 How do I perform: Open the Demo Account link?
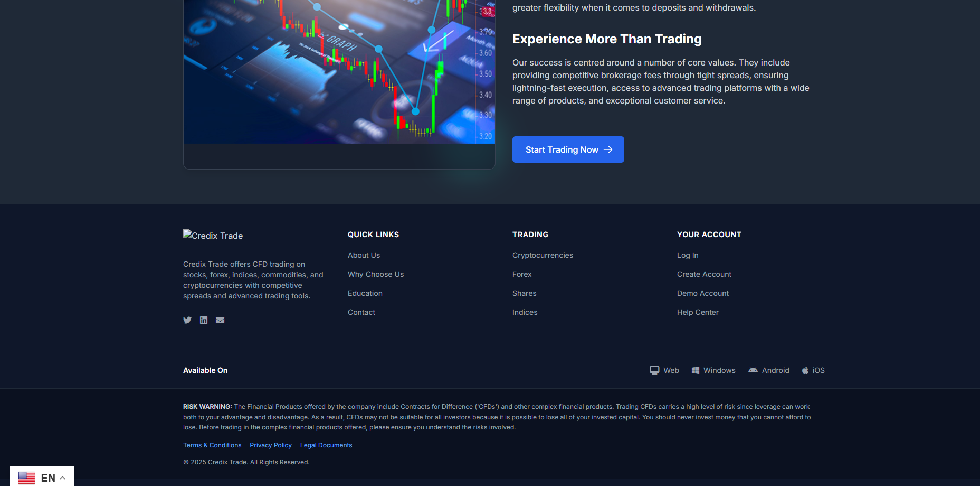(702, 293)
